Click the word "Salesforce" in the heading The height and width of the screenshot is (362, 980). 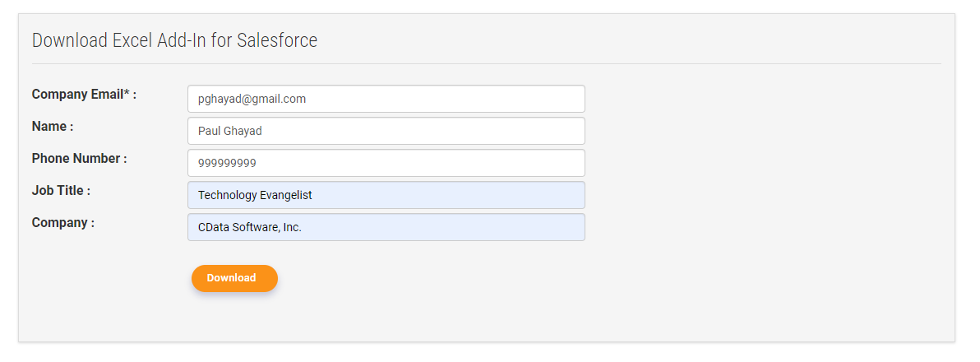point(277,40)
